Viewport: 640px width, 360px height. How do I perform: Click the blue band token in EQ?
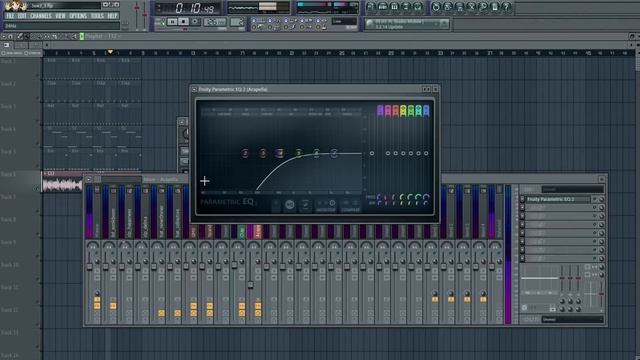pos(427,110)
